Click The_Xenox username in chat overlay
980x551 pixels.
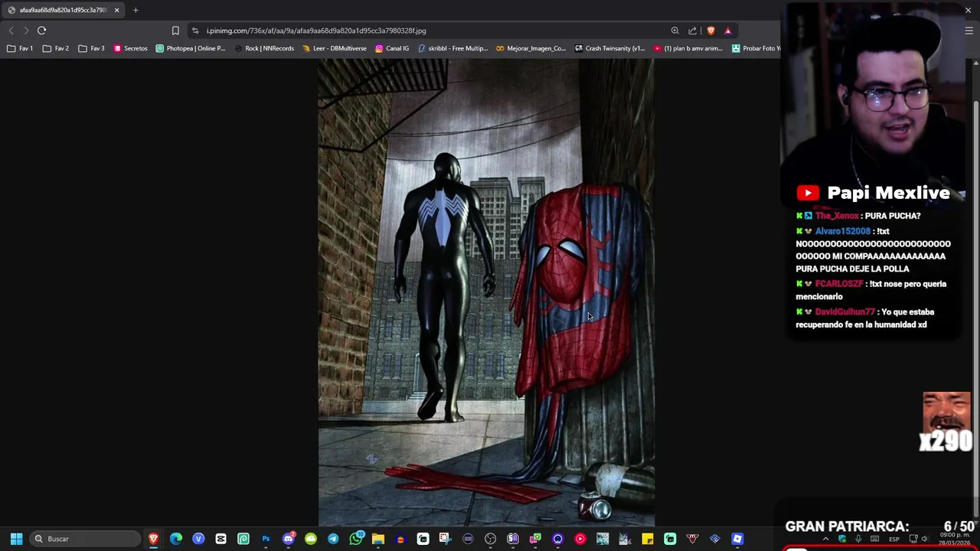[837, 216]
